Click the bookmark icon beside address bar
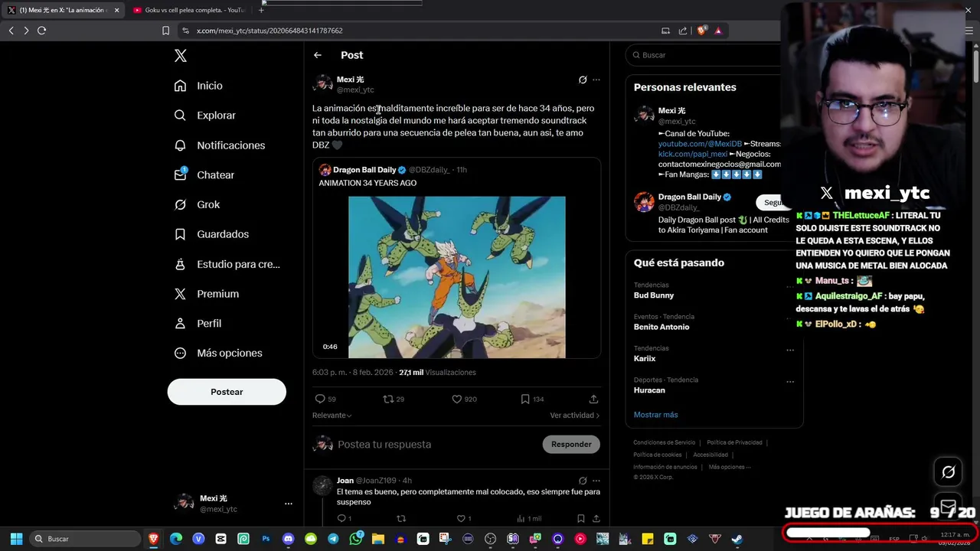980x551 pixels. 165,31
